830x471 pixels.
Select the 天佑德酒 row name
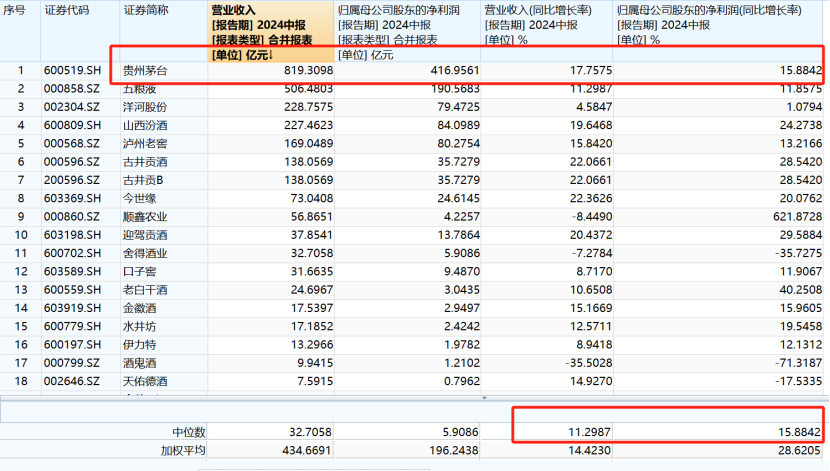[145, 381]
